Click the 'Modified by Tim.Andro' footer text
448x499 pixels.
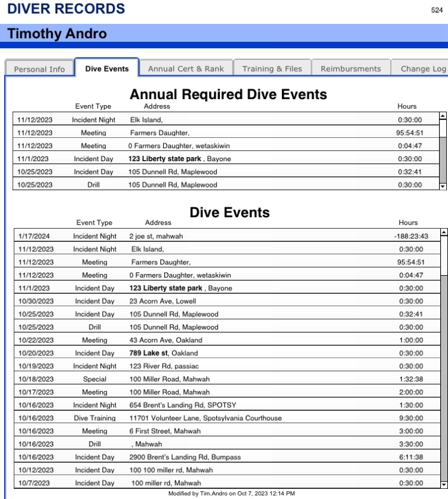pos(232,493)
